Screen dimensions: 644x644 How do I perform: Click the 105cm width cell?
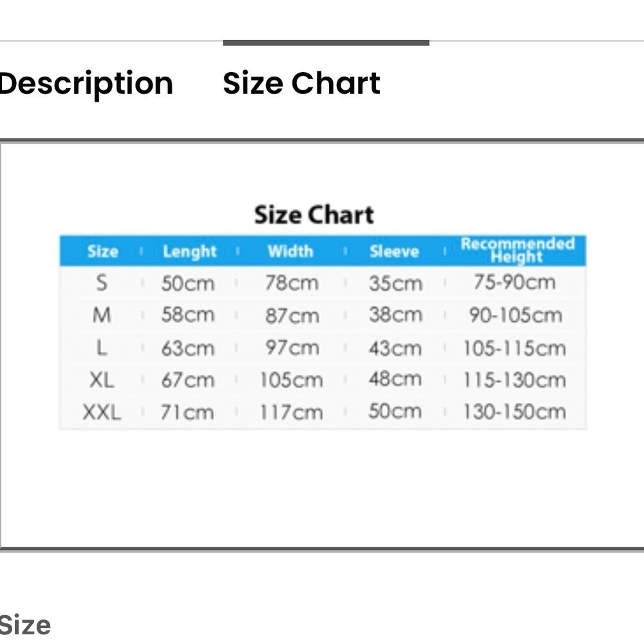tap(291, 380)
